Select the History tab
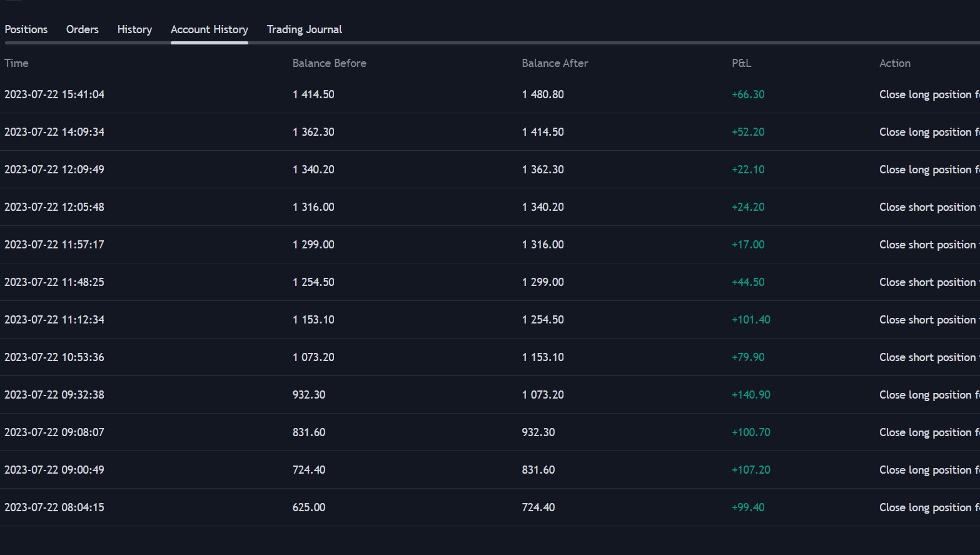980x555 pixels. pyautogui.click(x=134, y=29)
